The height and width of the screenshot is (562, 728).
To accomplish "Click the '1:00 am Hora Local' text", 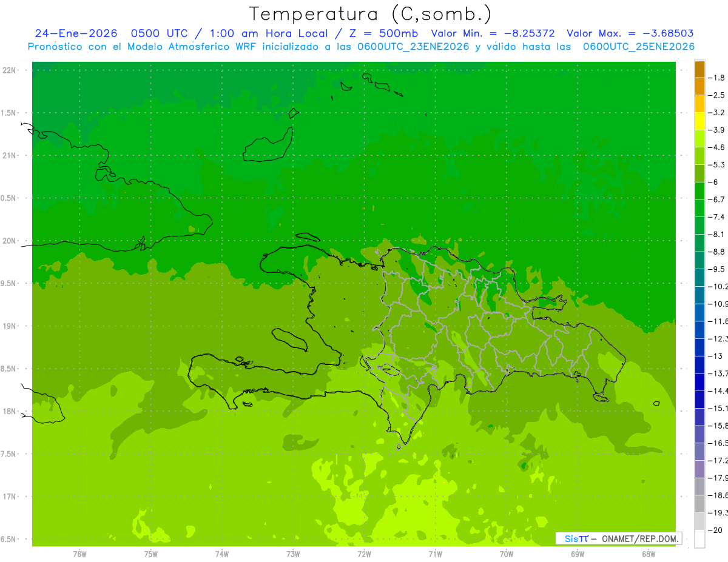I will point(269,33).
